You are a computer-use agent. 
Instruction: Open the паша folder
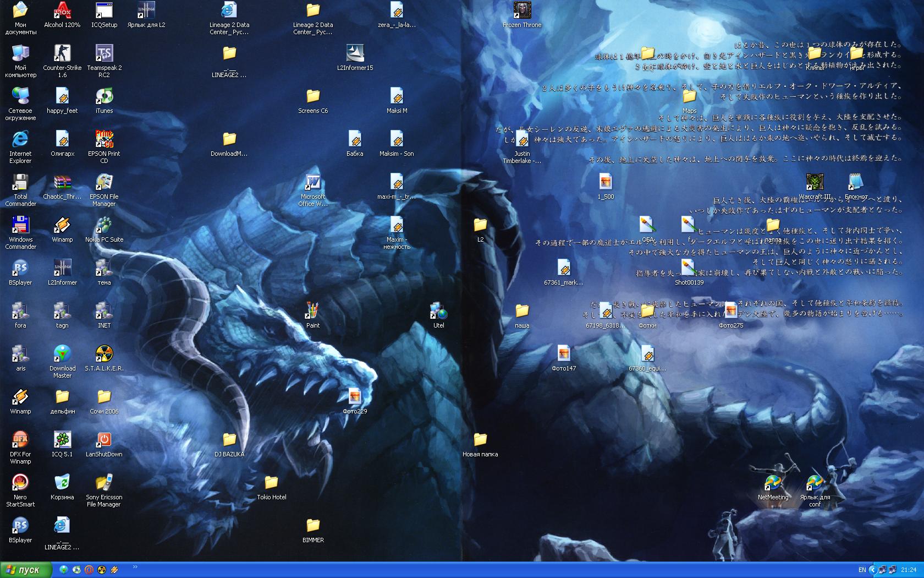click(x=522, y=315)
